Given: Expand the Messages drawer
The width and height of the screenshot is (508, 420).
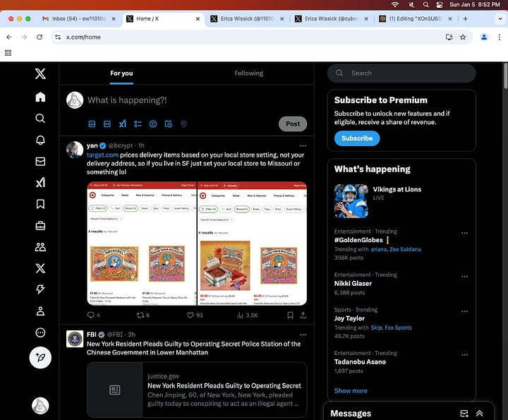Looking at the screenshot, I should point(480,413).
